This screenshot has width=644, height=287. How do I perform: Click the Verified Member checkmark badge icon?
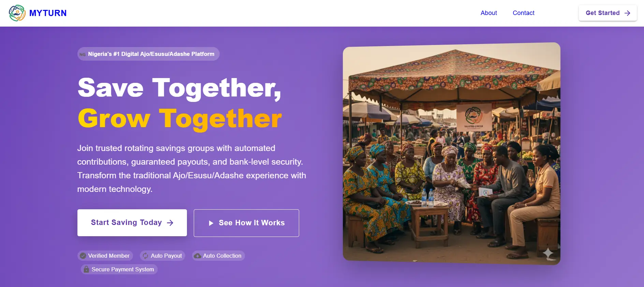point(83,256)
